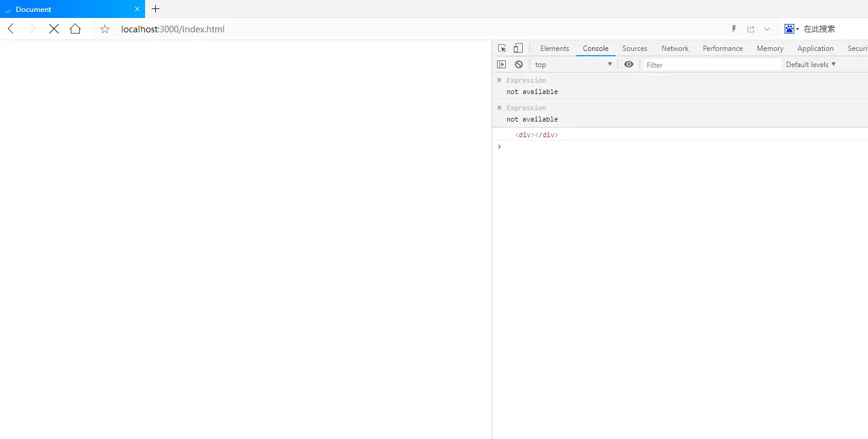Select the Console tab
This screenshot has width=868, height=439.
pyautogui.click(x=596, y=49)
